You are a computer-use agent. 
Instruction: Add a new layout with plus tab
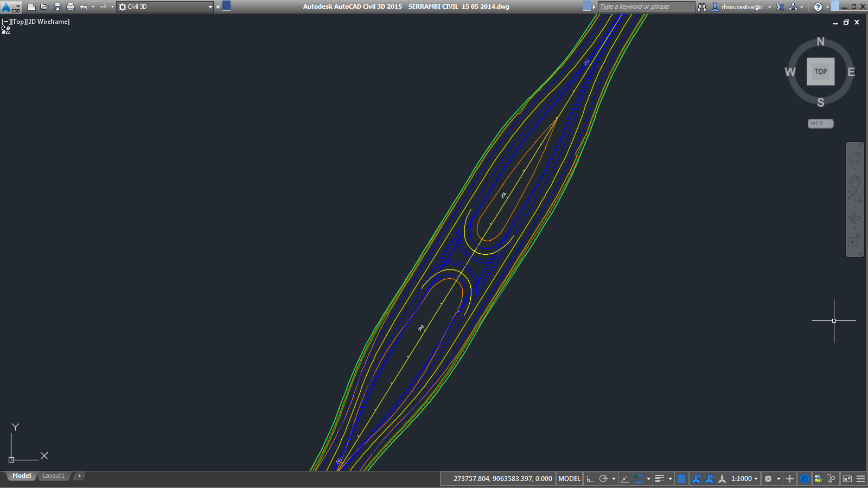click(x=79, y=476)
